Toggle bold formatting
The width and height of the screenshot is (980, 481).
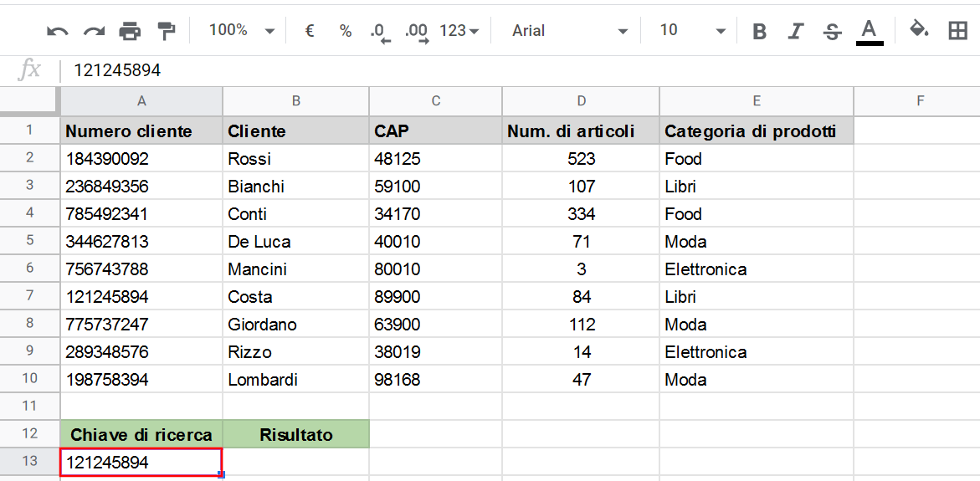[x=759, y=31]
